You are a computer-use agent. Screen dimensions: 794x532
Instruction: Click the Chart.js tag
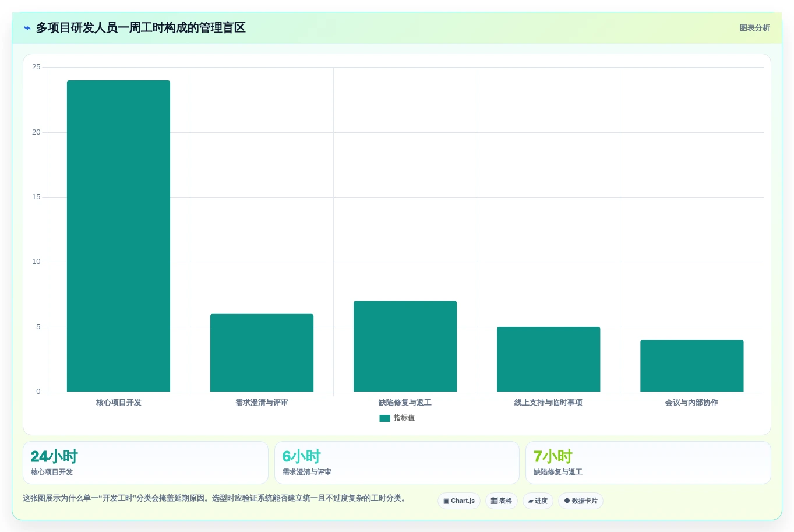coord(459,501)
